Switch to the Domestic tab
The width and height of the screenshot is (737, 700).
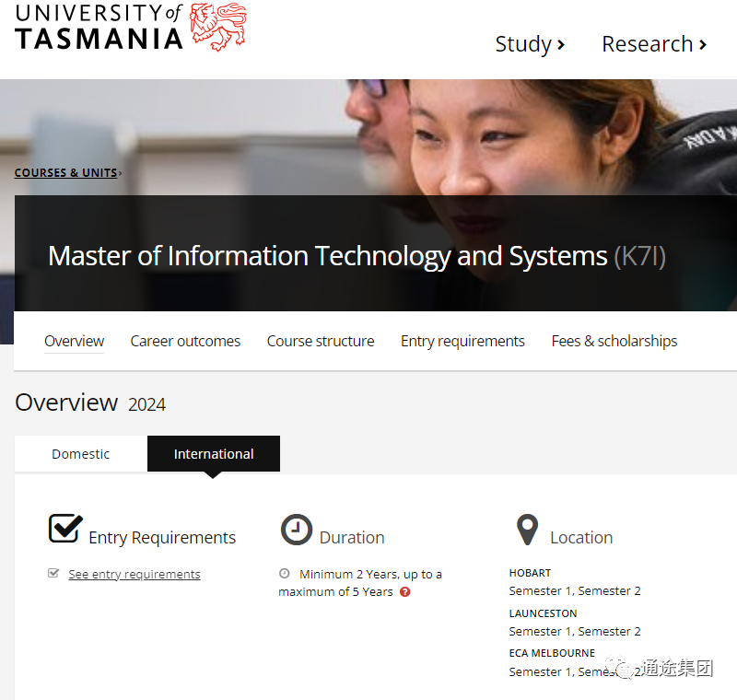[x=81, y=454]
